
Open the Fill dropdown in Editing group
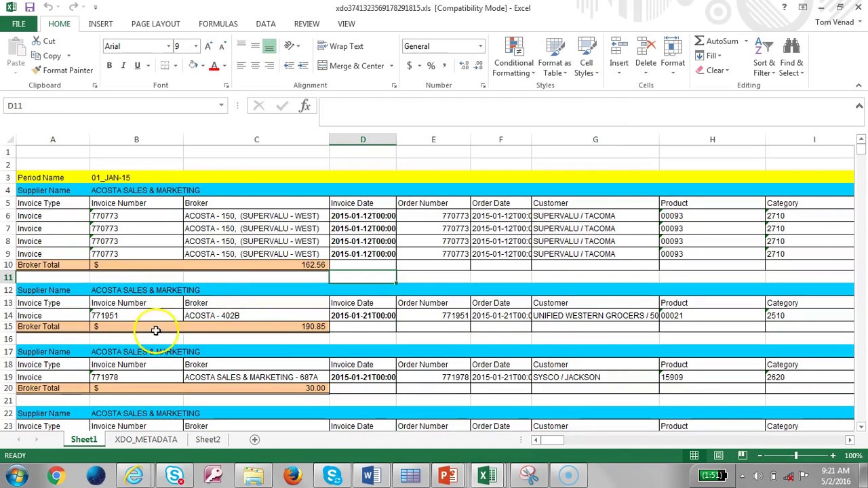click(x=709, y=56)
